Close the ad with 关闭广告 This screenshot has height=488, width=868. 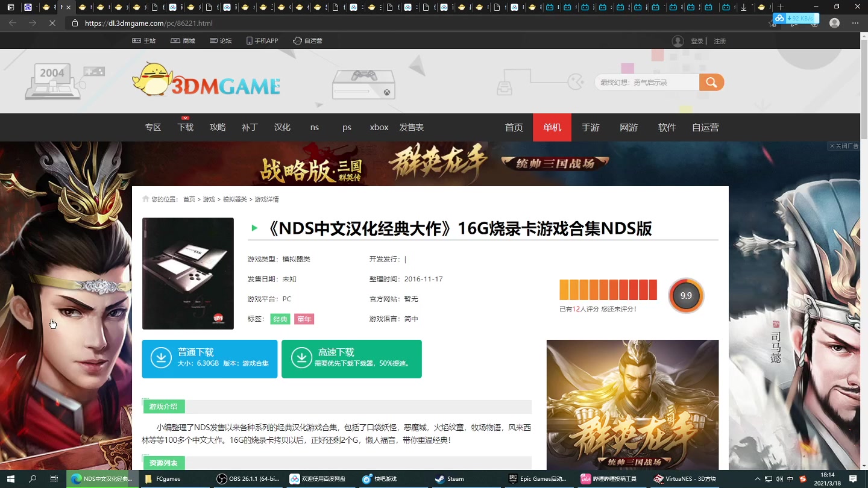(844, 146)
